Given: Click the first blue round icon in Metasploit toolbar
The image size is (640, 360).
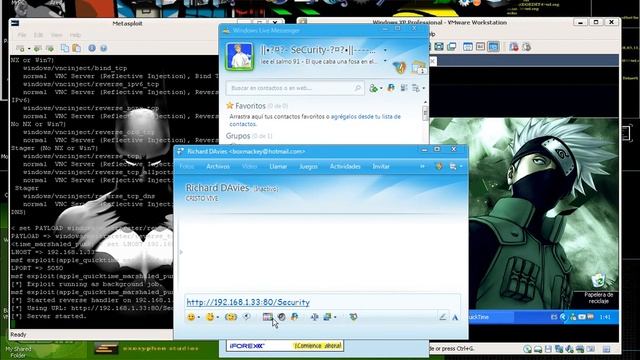Looking at the screenshot, I should [92, 48].
